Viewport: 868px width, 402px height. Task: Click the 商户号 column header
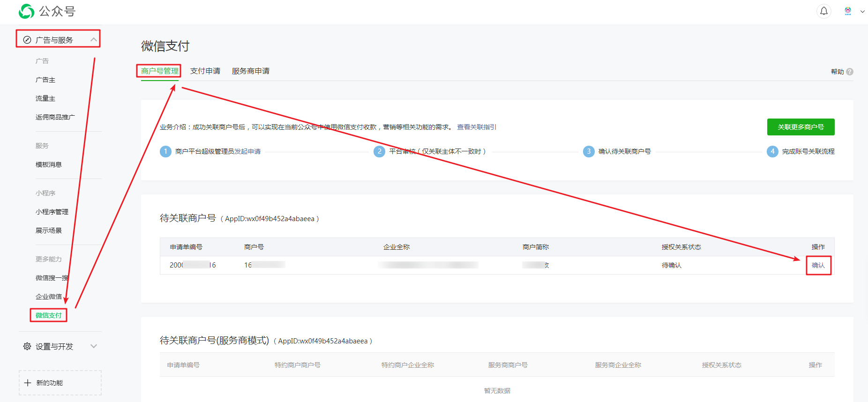tap(254, 247)
